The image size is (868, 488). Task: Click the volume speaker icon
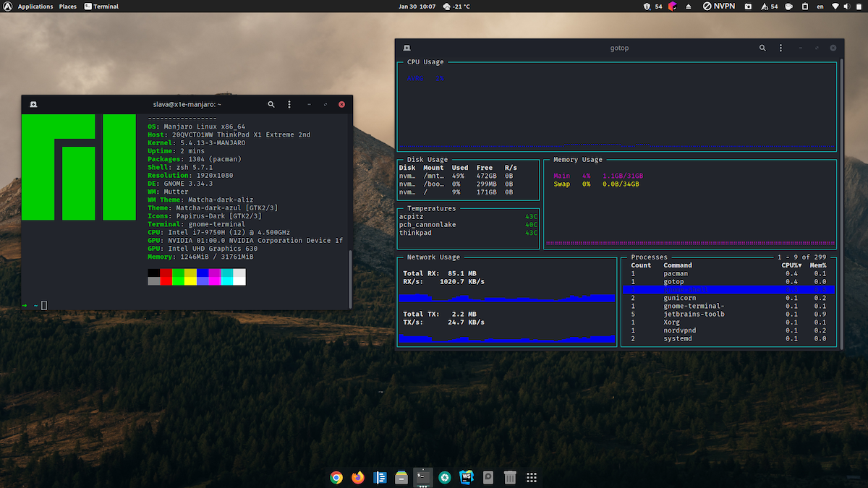[x=847, y=7]
